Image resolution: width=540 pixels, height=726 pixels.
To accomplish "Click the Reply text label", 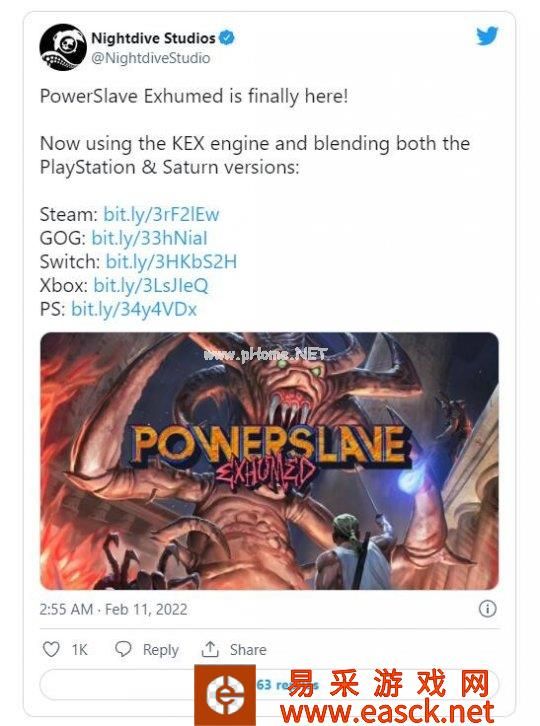I will 160,650.
